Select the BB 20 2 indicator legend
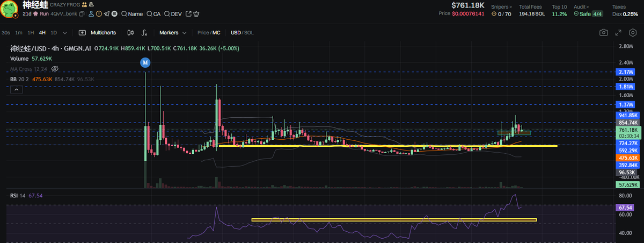 pyautogui.click(x=20, y=79)
